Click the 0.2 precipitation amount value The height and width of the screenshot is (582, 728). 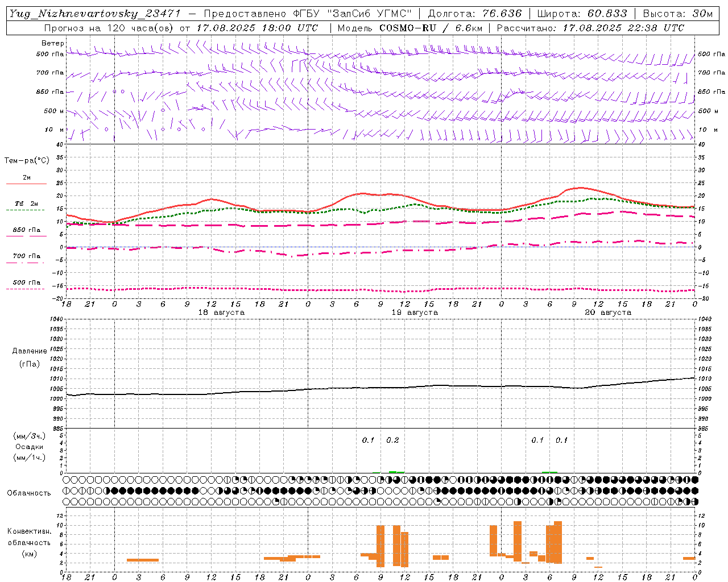pos(392,440)
